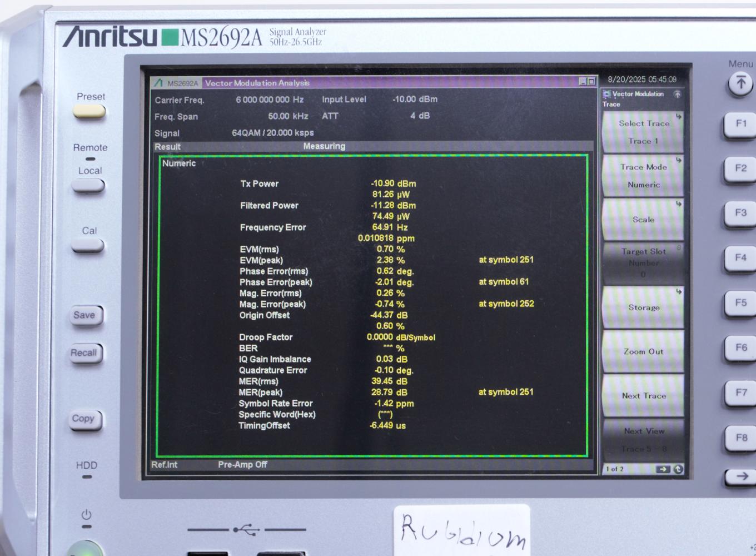Toggle the Pre-Amp Off setting in the status bar
This screenshot has height=556, width=756.
point(242,465)
